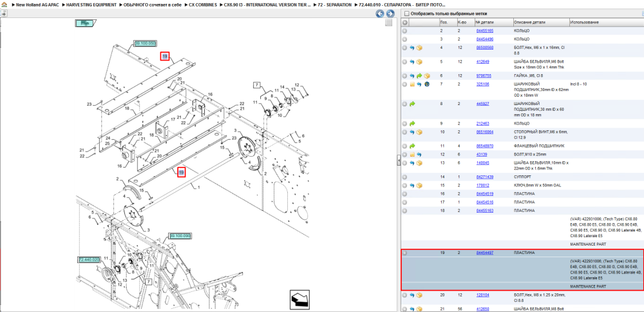
Task: Click the round add button for part 84454496
Action: (x=404, y=39)
